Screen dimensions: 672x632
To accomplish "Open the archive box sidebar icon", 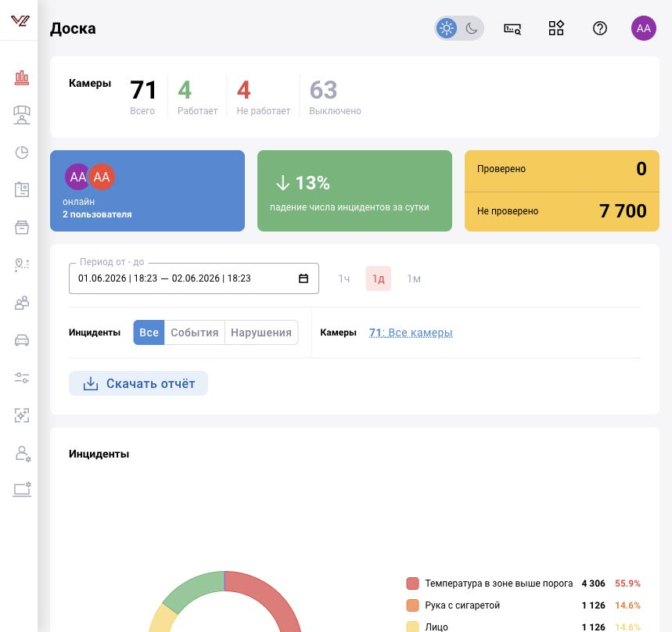I will tap(22, 227).
